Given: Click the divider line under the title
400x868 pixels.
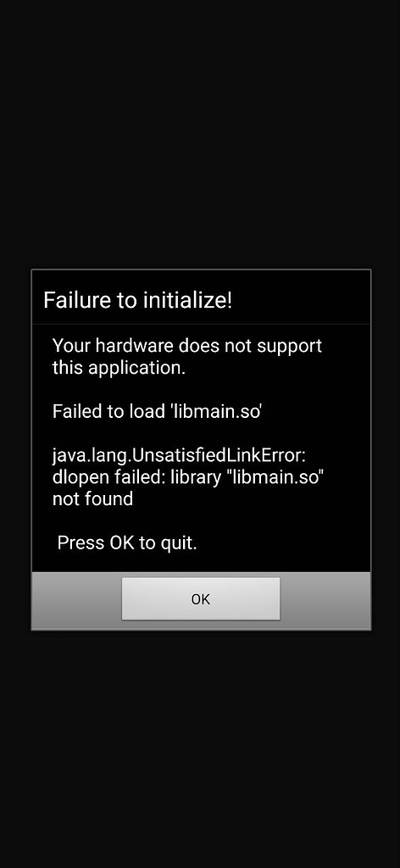Looking at the screenshot, I should (x=201, y=324).
